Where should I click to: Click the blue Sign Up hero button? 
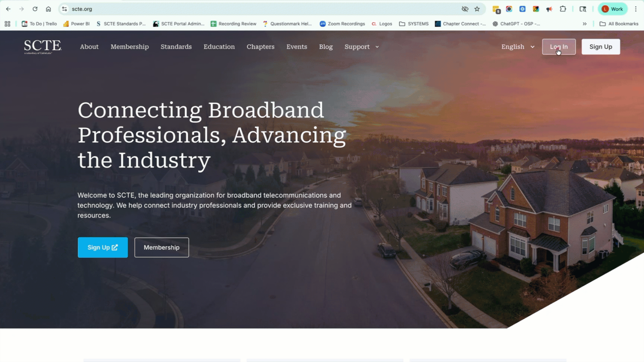click(x=103, y=247)
